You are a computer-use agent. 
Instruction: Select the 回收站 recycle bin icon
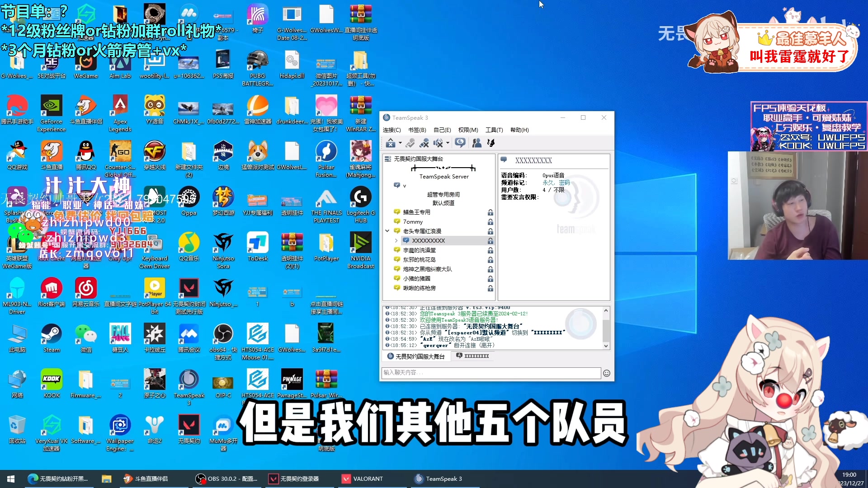click(x=17, y=429)
